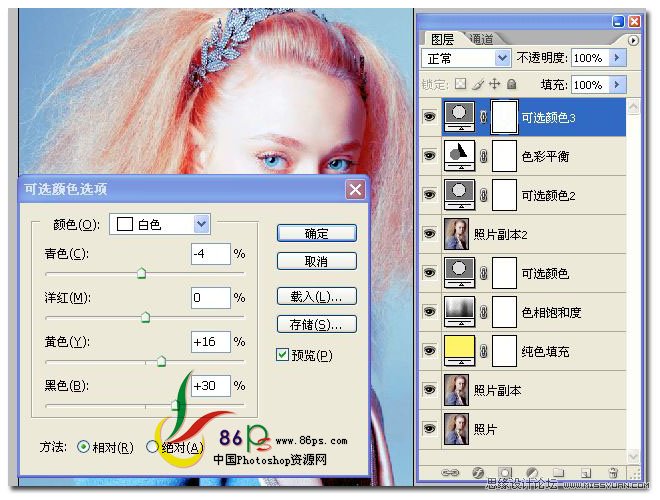This screenshot has width=660, height=500.
Task: Click the 取消 button
Action: click(317, 261)
